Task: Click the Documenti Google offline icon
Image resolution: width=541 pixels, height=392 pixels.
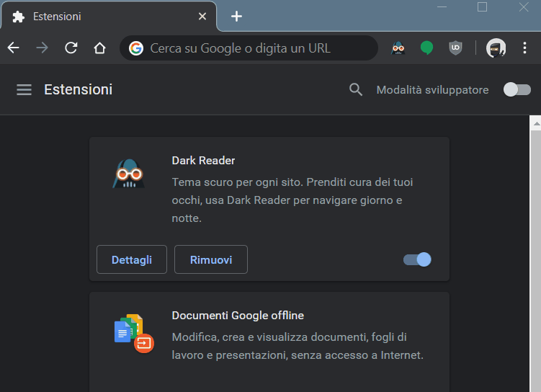Action: point(134,334)
